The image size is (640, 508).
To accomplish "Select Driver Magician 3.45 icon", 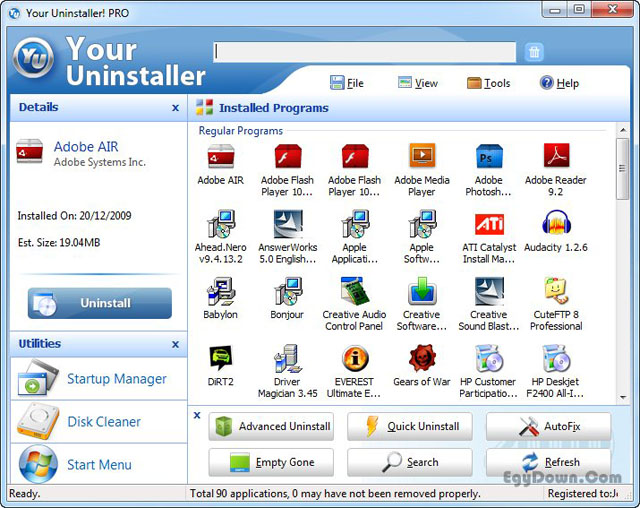I will point(287,358).
